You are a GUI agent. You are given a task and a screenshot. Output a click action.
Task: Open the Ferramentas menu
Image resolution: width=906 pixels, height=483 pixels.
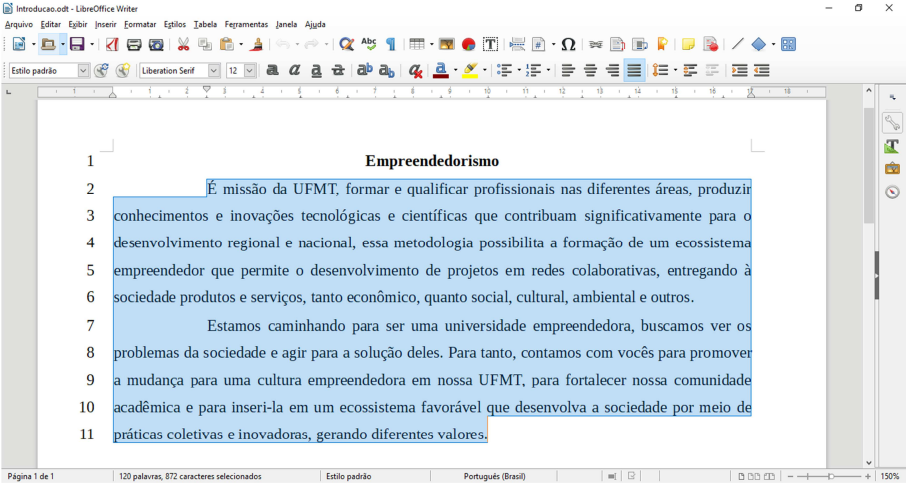click(246, 24)
